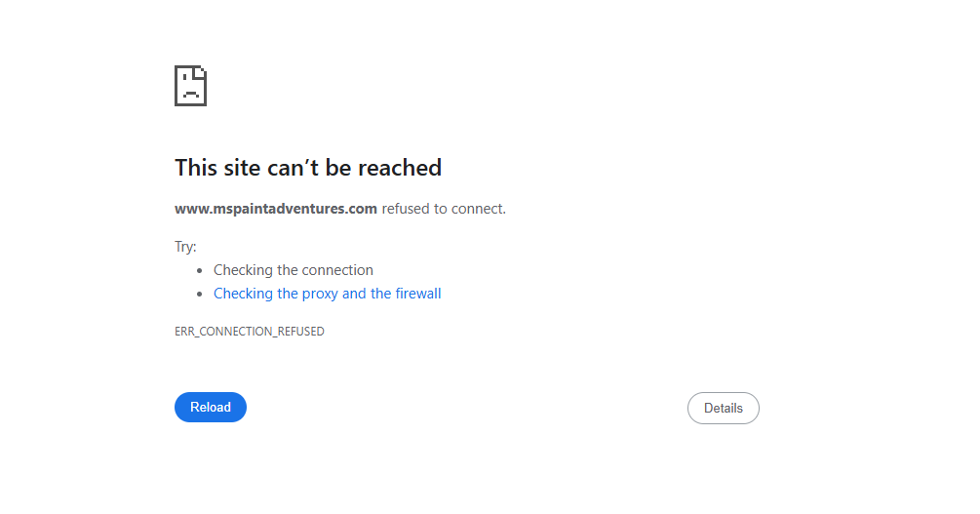Click the "Try:" label

click(185, 247)
